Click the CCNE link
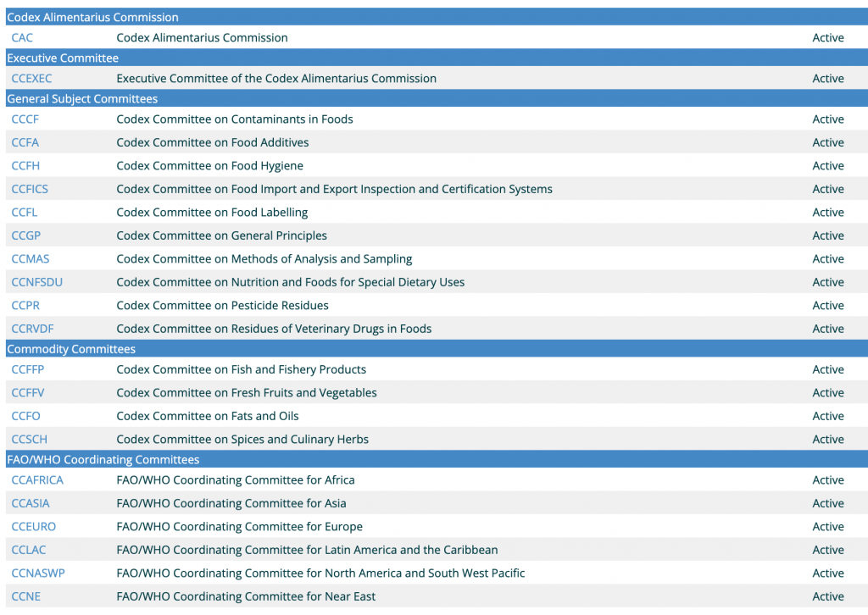 click(26, 596)
